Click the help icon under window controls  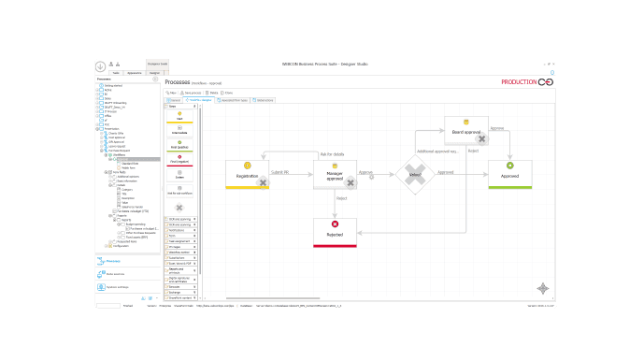[x=552, y=73]
